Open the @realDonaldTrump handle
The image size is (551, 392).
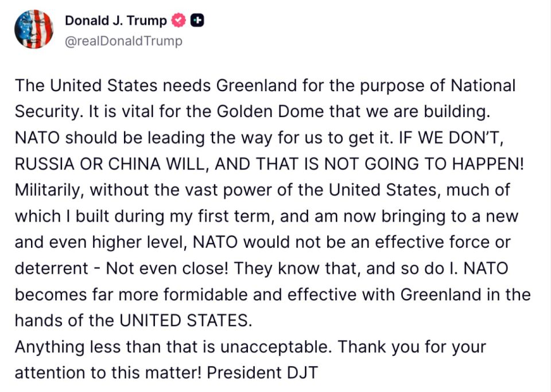(124, 41)
